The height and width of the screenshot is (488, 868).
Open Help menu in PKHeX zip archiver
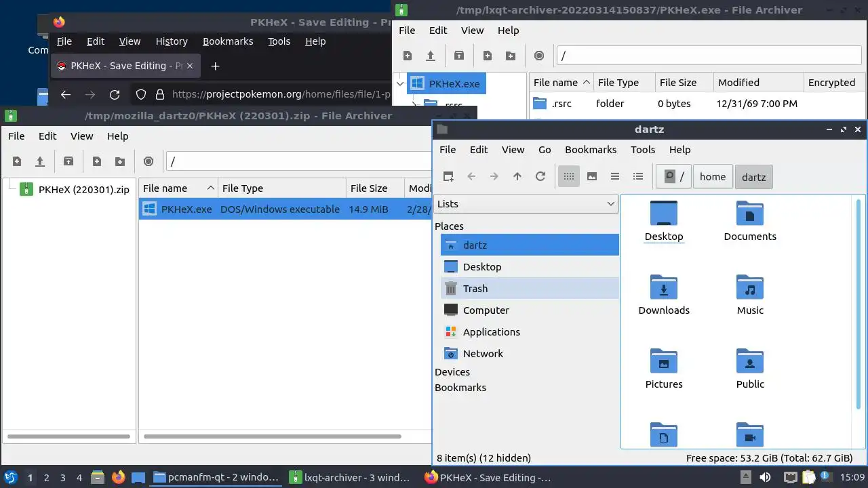[117, 136]
